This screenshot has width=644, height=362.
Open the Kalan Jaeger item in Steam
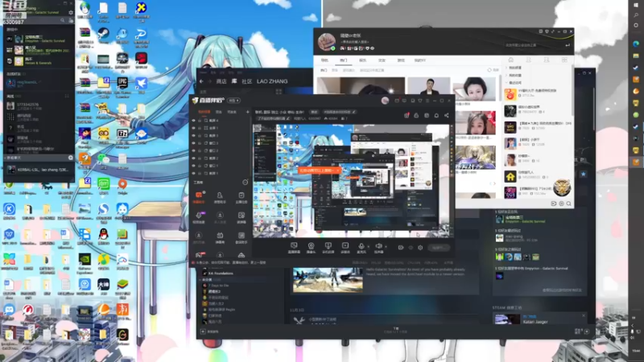coord(539,319)
